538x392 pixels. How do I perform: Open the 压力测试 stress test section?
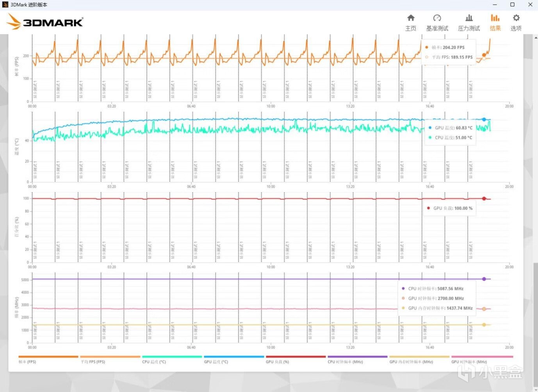(x=469, y=23)
